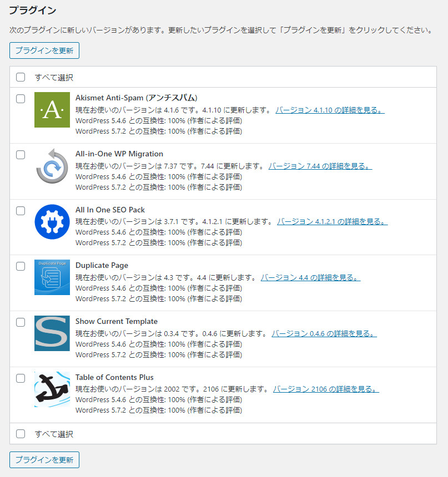The width and height of the screenshot is (448, 477).
Task: Click the Show Current Template plugin name
Action: click(117, 321)
